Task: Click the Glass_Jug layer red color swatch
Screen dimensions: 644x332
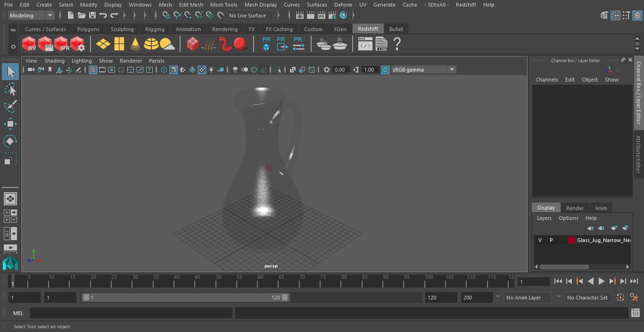Action: pos(572,240)
